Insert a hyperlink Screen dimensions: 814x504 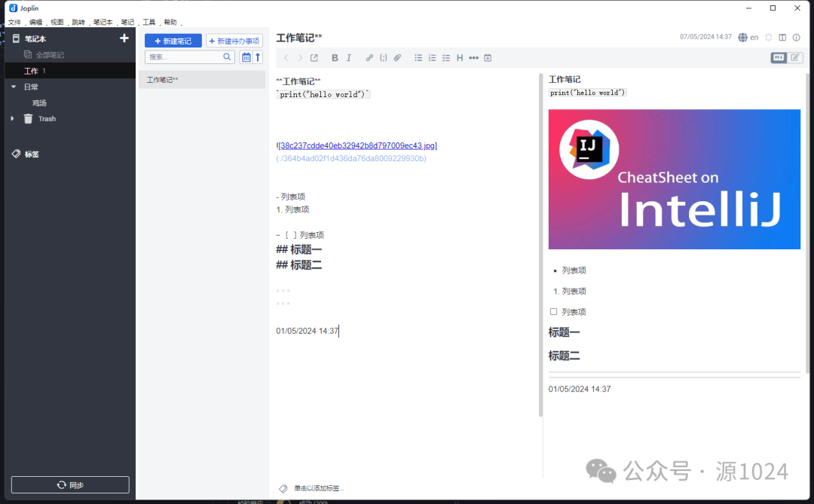pos(369,57)
